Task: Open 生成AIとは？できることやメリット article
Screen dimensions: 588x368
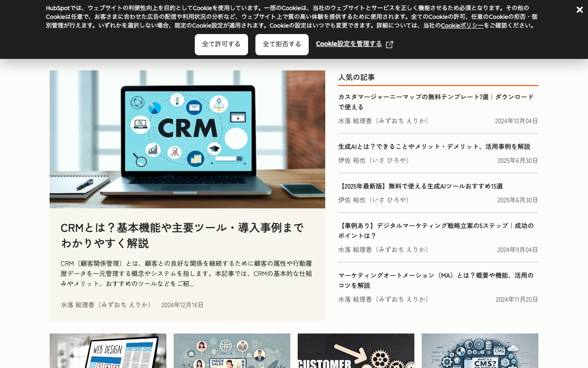Action: pos(434,147)
